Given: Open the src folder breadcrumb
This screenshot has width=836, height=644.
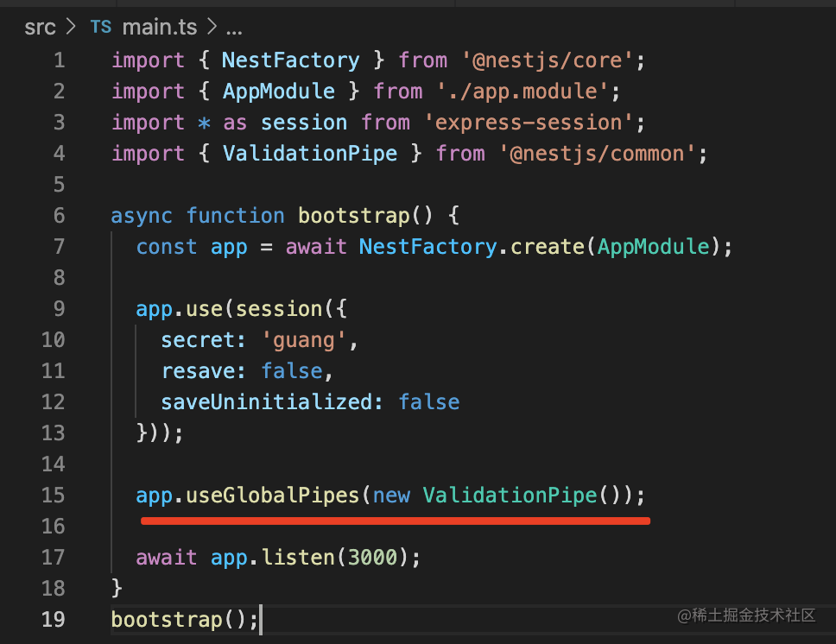Looking at the screenshot, I should 40,27.
